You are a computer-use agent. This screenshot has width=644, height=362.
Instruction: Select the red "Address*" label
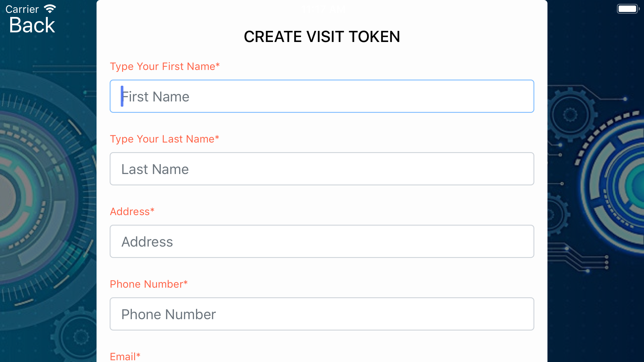coord(132,212)
